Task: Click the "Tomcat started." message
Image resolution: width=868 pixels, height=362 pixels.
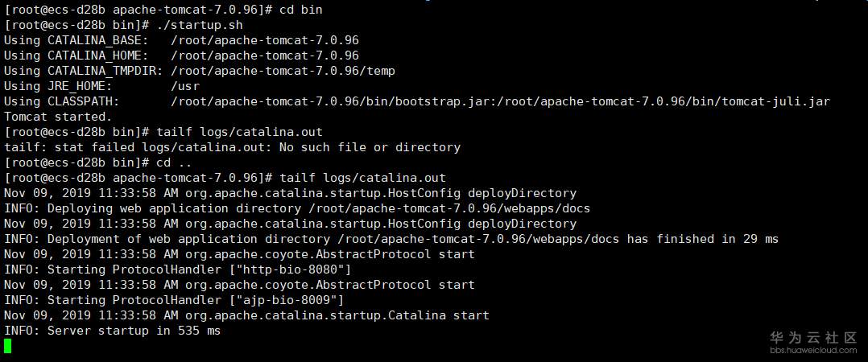Action: (58, 117)
